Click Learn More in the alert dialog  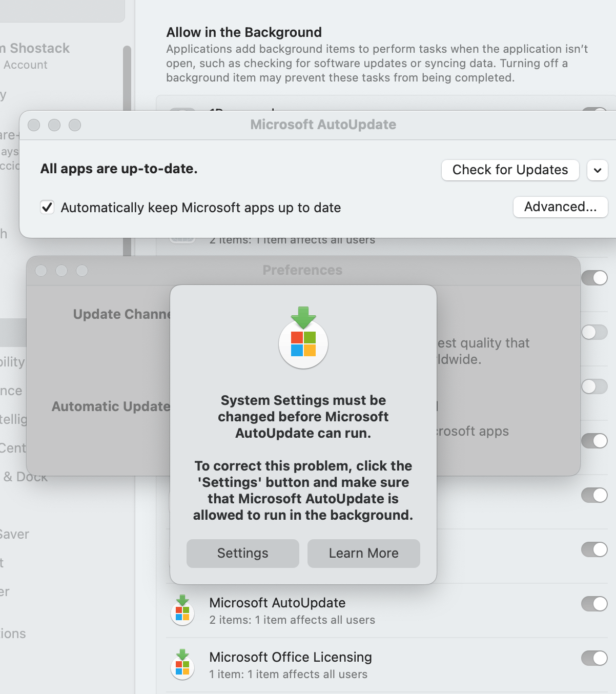click(x=363, y=553)
